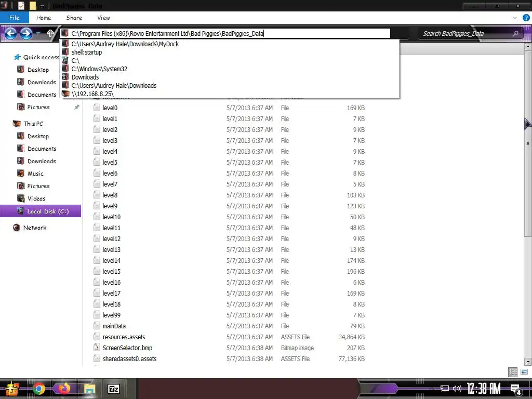Open the recent locations dropdown arrow
Viewport: 532px width, 399px height.
(x=38, y=33)
